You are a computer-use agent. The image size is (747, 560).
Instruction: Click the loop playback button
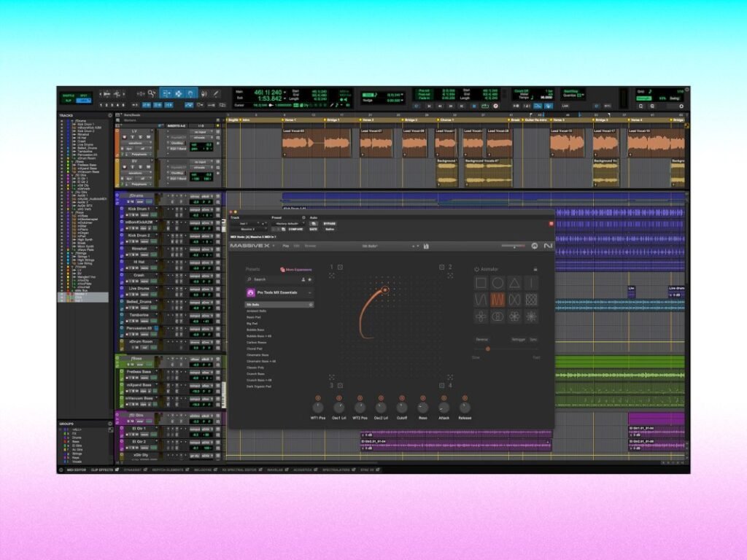click(485, 106)
